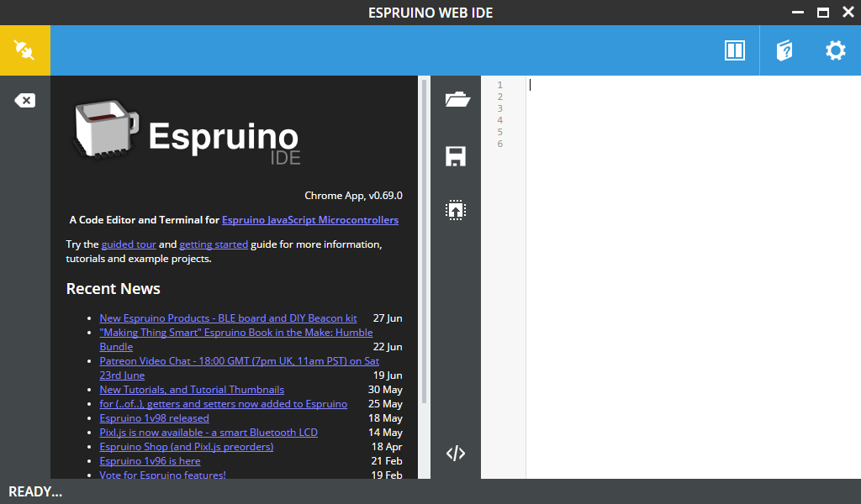Click the 30 May date entry

tap(385, 390)
